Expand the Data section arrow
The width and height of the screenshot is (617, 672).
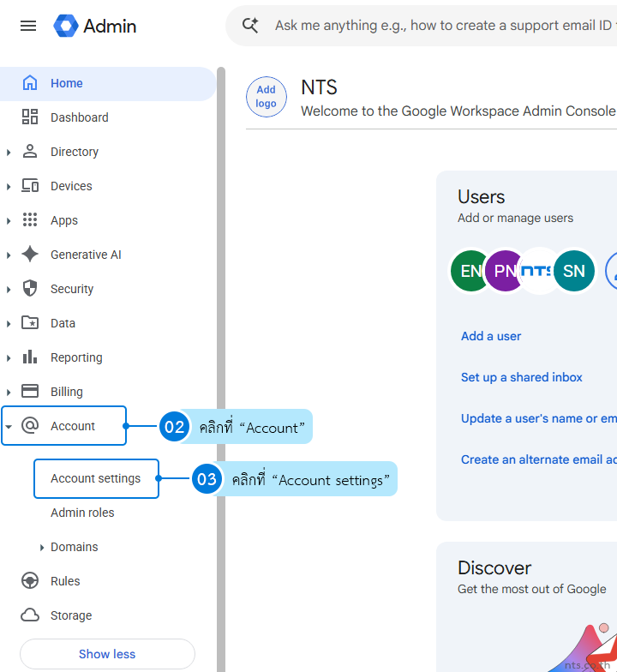(x=9, y=324)
